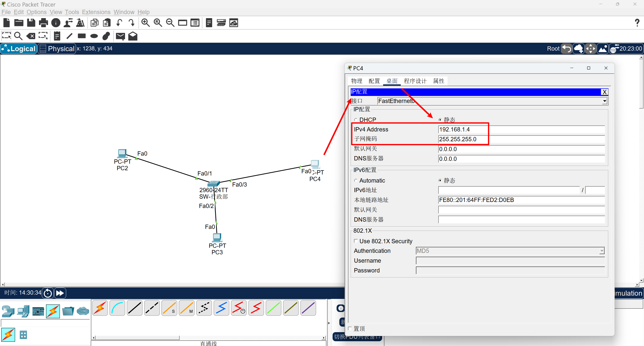Click the SW switch device on canvas
644x346 pixels.
(214, 184)
